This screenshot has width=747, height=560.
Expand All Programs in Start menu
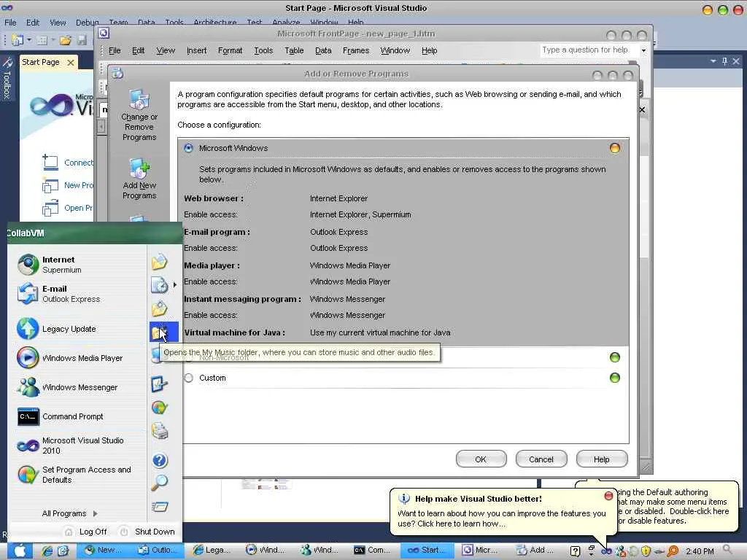point(69,514)
